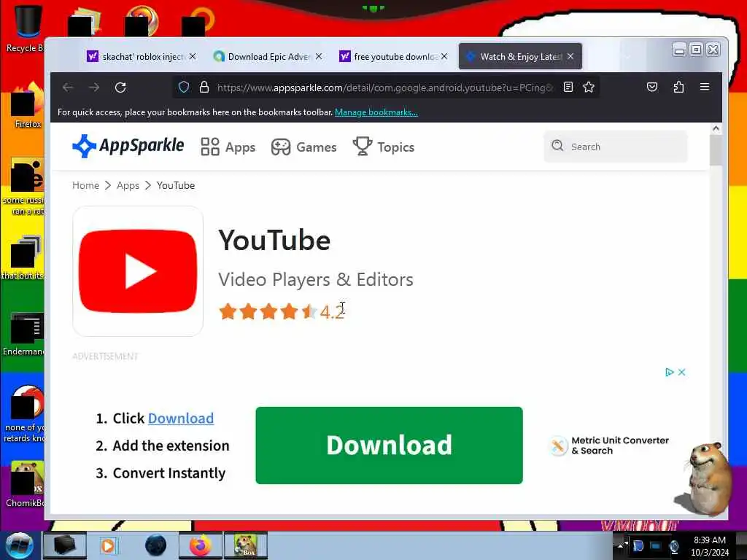
Task: Open the Firefox desktop shortcut
Action: 27,105
